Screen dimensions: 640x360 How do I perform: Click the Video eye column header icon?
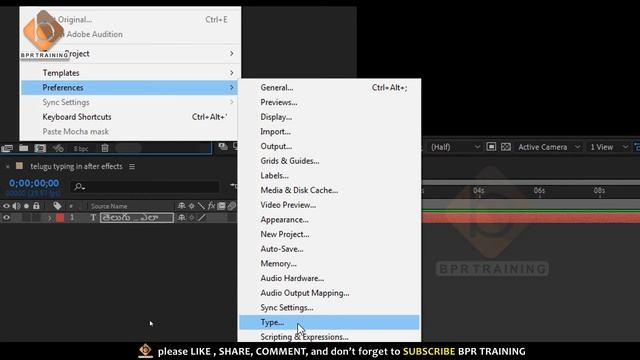point(6,206)
